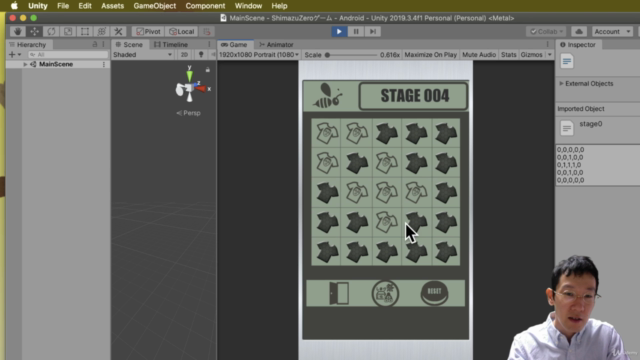Image resolution: width=640 pixels, height=360 pixels.
Task: Open the Apple menu
Action: [14, 6]
